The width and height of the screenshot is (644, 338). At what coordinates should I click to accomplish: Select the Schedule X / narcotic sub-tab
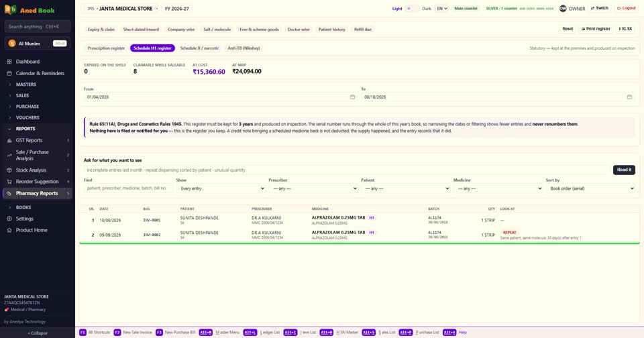[199, 48]
